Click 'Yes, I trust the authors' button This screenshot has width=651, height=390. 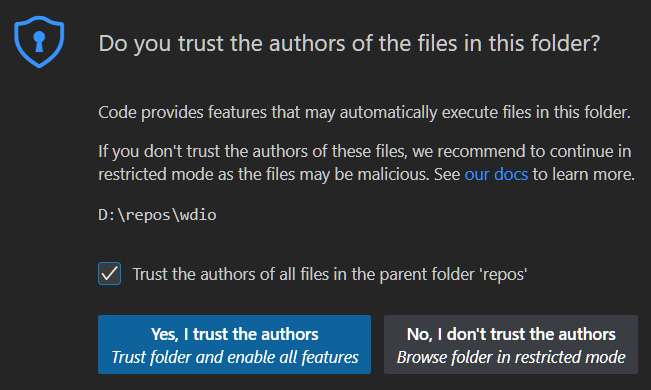tap(235, 344)
